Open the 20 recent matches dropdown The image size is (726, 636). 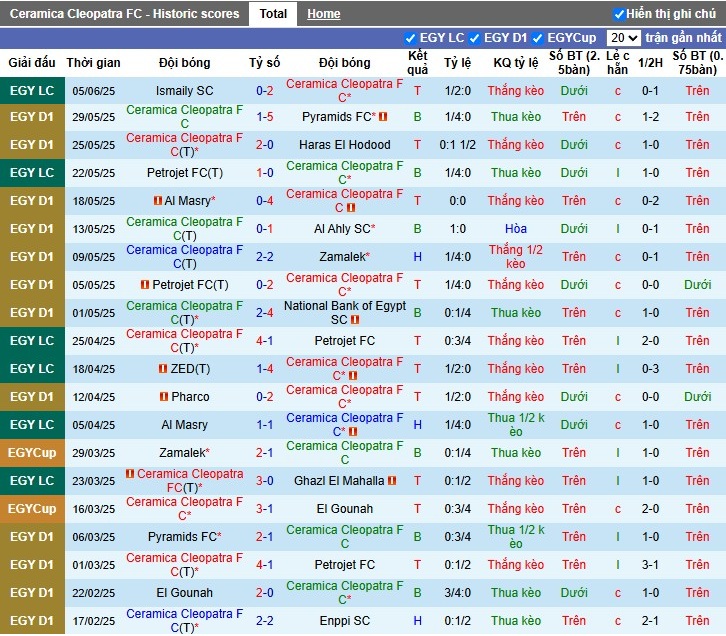[x=624, y=38]
